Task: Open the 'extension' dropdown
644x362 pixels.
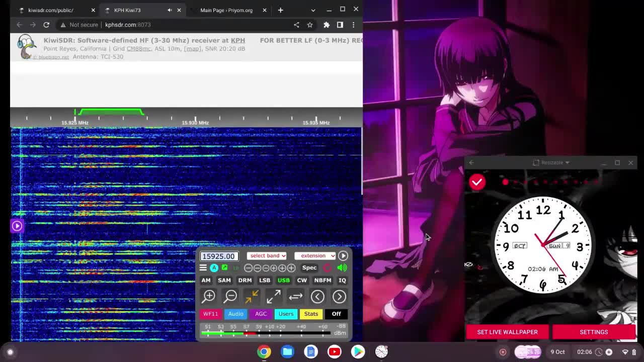Action: click(315, 256)
